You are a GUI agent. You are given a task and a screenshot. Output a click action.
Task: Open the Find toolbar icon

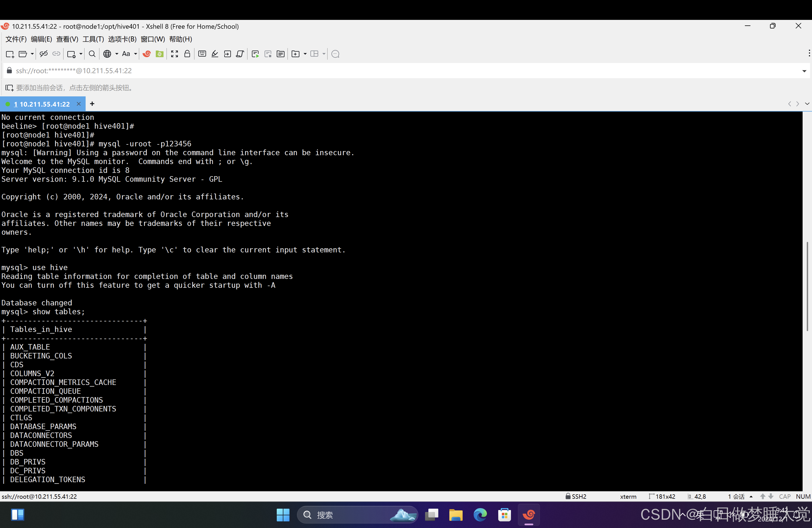(92, 54)
